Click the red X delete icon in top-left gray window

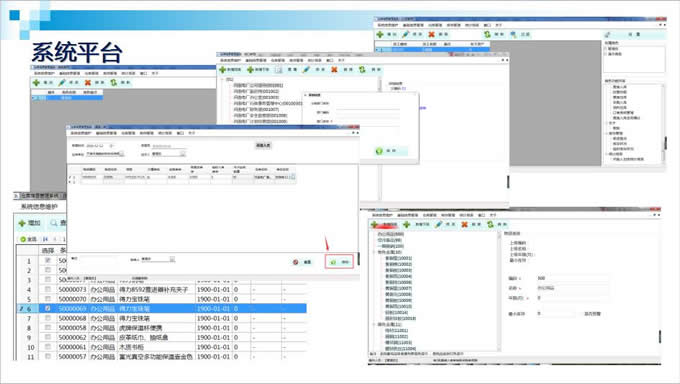[88, 82]
